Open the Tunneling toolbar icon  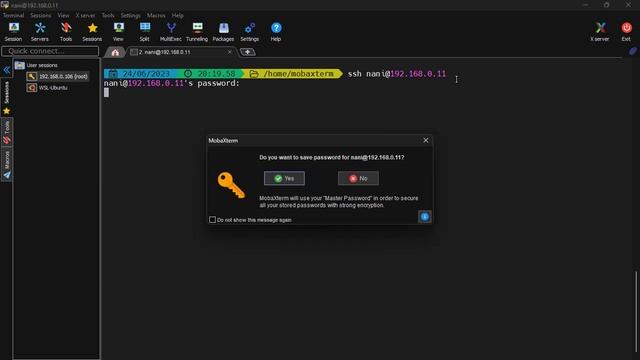click(197, 32)
